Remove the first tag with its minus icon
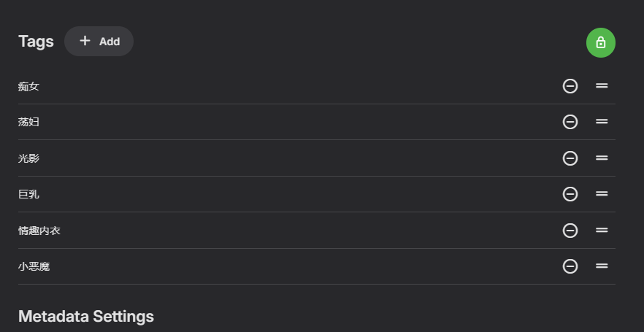 pos(570,86)
